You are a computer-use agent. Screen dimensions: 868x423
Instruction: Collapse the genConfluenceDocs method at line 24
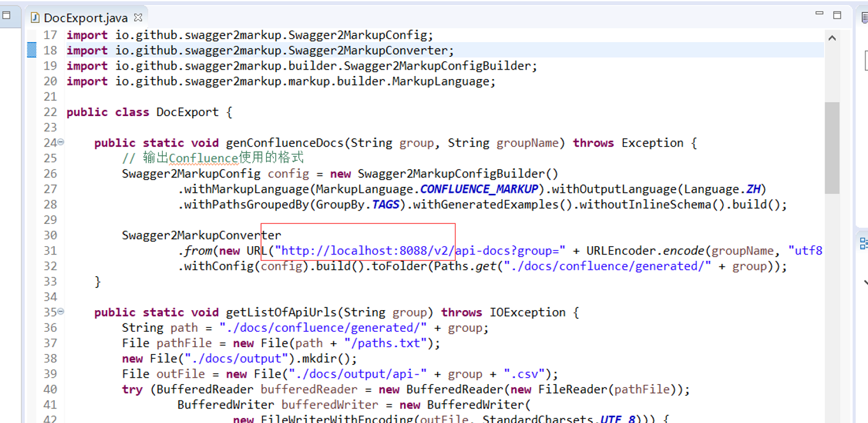(61, 142)
